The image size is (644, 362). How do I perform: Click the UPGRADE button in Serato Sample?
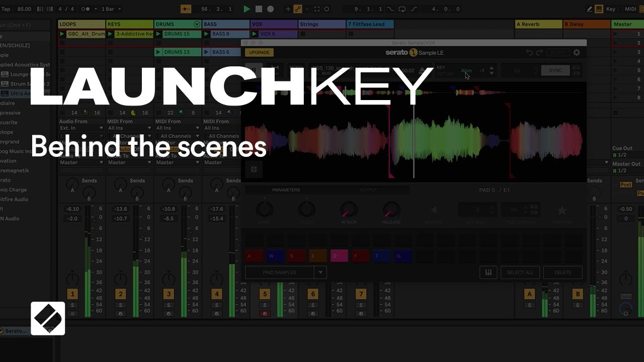click(x=259, y=52)
